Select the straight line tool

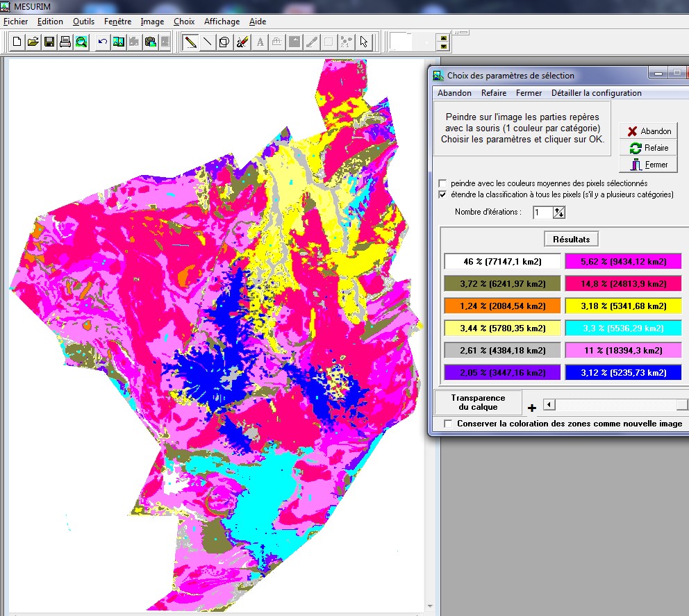(207, 42)
